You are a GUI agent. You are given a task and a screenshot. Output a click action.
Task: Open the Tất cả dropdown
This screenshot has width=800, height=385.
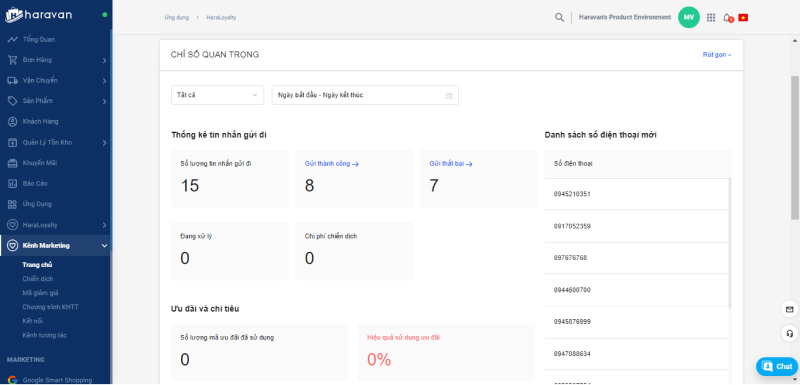217,95
